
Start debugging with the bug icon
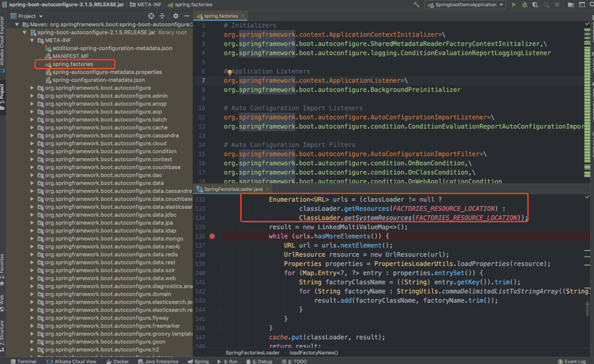[524, 5]
